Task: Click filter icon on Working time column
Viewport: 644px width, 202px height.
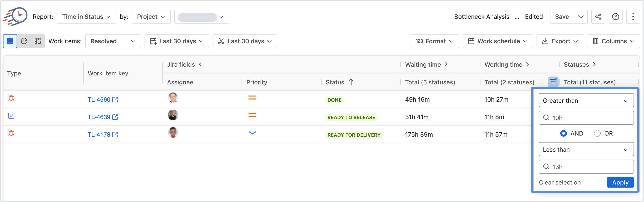Action: coord(553,82)
